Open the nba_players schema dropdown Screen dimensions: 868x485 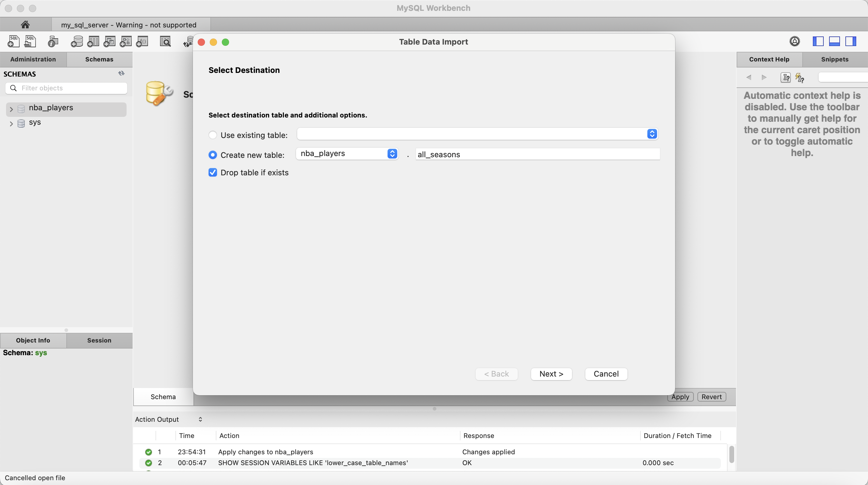(x=347, y=154)
